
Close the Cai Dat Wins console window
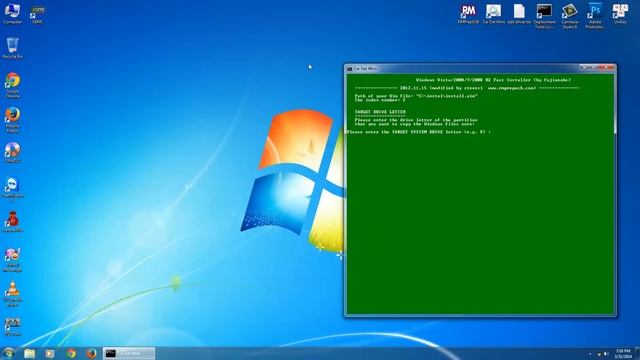607,67
